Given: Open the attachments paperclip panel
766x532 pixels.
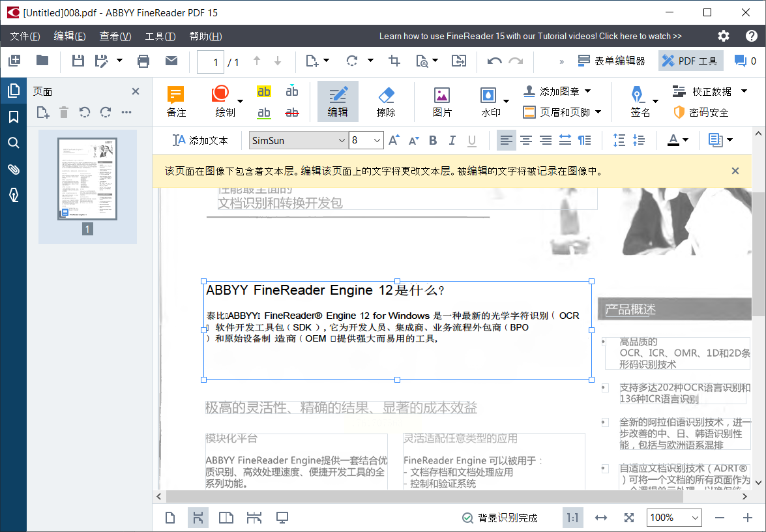Looking at the screenshot, I should (x=13, y=170).
